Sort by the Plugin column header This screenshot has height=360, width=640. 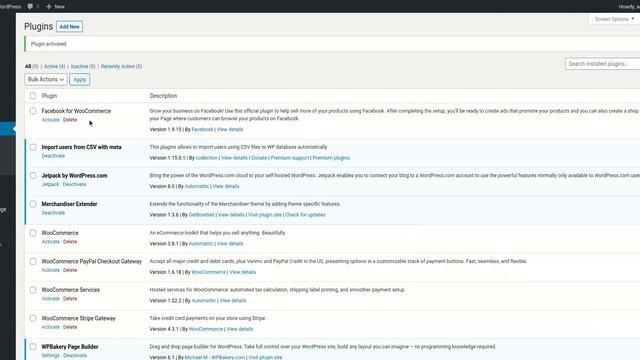point(49,96)
